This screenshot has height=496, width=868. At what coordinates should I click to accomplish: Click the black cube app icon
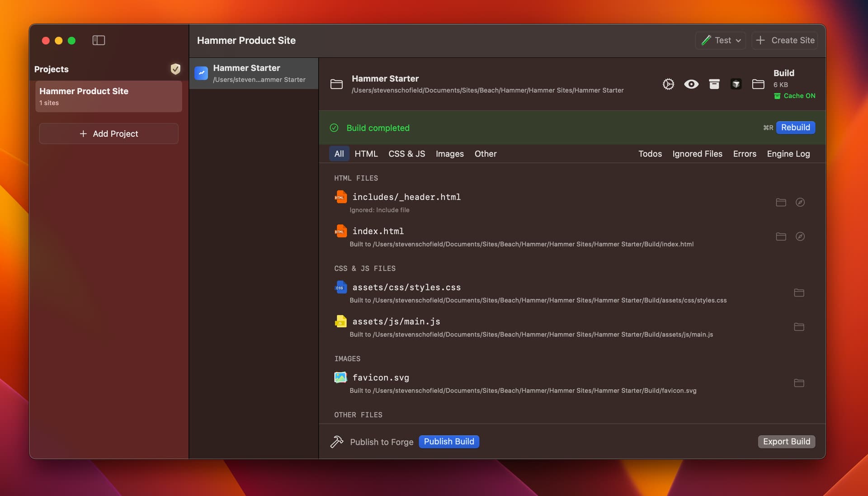(736, 84)
